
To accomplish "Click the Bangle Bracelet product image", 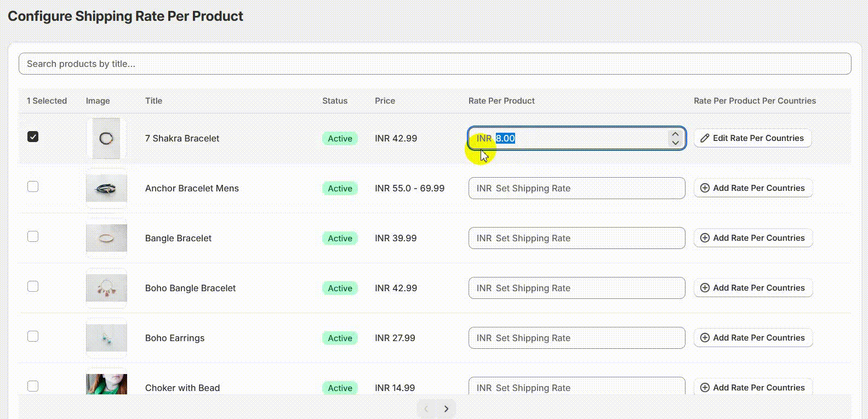I will coord(106,238).
